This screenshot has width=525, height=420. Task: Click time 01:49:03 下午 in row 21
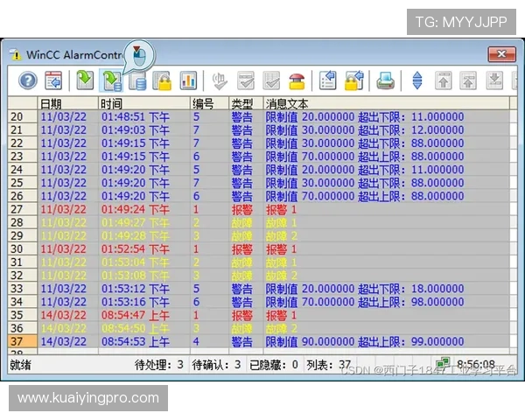136,130
